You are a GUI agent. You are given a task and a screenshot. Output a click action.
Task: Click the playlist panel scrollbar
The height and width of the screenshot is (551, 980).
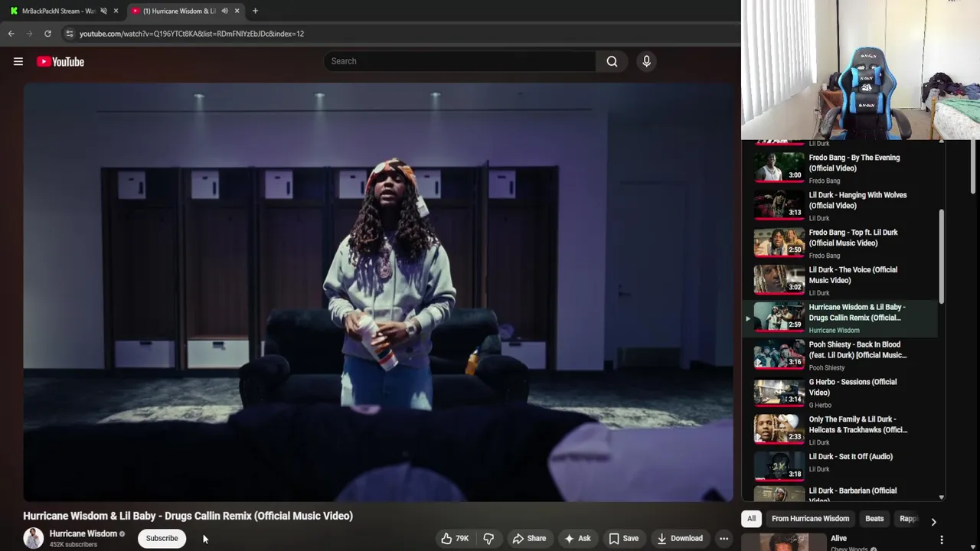pyautogui.click(x=941, y=256)
